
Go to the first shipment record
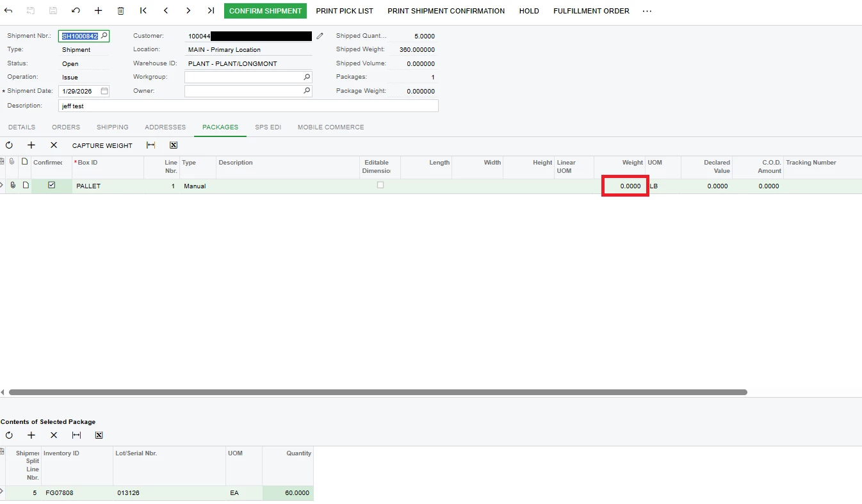(x=143, y=11)
